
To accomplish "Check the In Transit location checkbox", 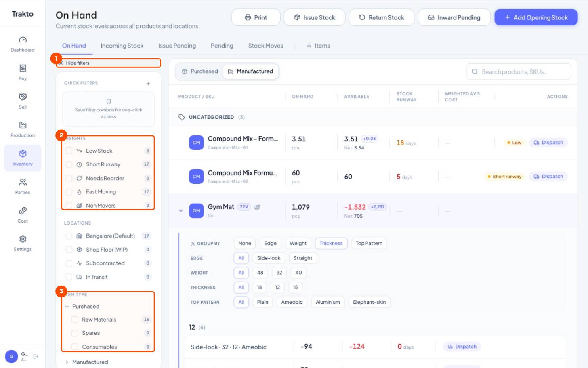I will pyautogui.click(x=69, y=277).
